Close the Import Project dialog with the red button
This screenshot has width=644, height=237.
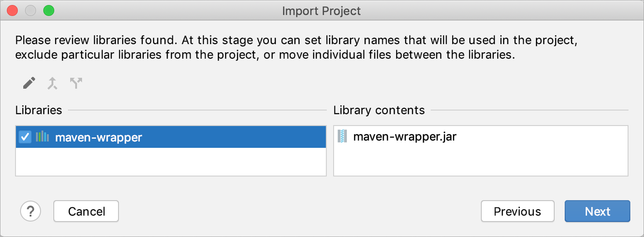13,10
